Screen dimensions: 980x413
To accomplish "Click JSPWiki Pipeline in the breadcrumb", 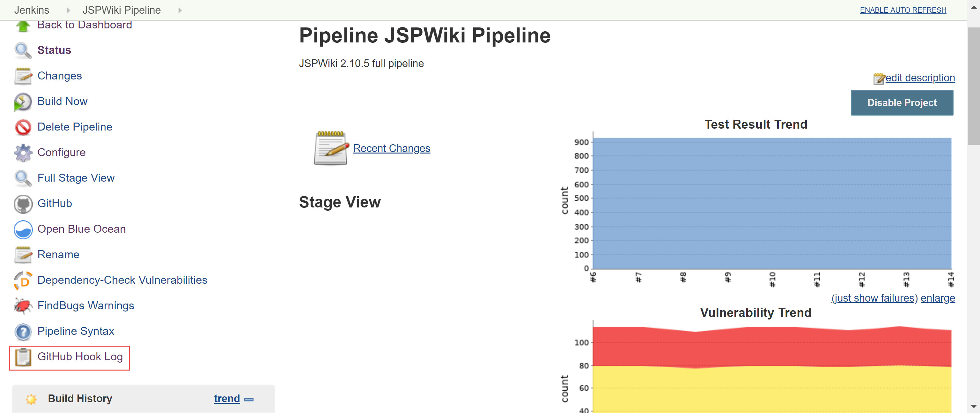I will 122,10.
